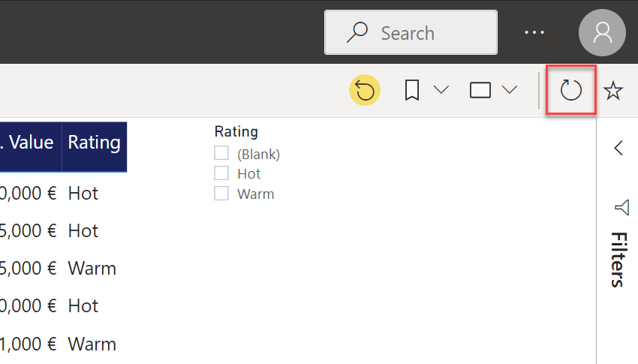The height and width of the screenshot is (364, 638).
Task: Click the Filters funnel icon
Action: 621,207
